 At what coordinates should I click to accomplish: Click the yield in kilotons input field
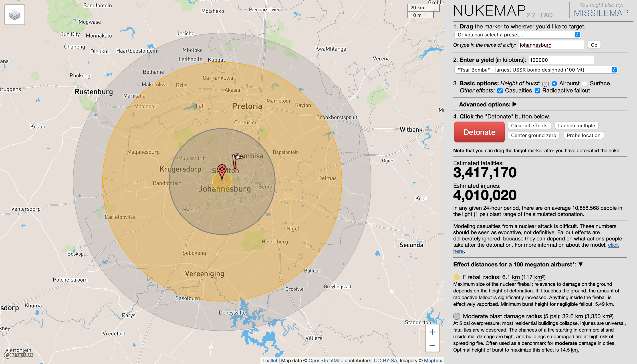561,60
